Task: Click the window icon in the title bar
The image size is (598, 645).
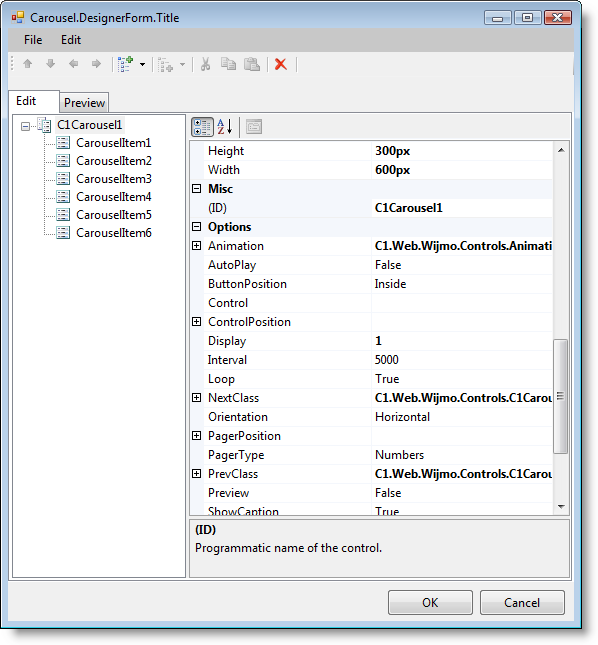Action: tap(18, 18)
